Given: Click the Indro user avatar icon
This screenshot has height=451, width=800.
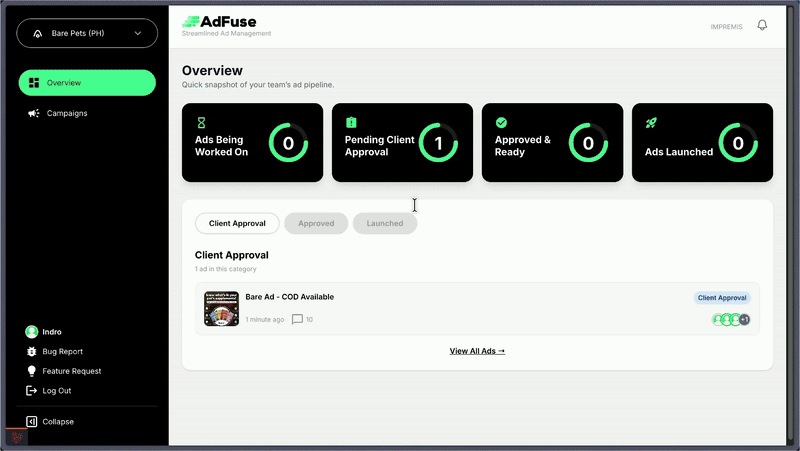Looking at the screenshot, I should point(32,332).
